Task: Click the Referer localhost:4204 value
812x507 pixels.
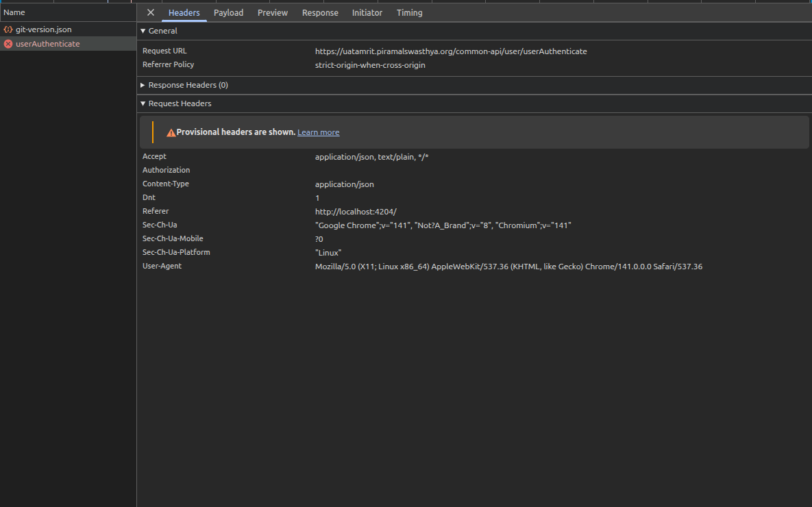Action: (355, 212)
